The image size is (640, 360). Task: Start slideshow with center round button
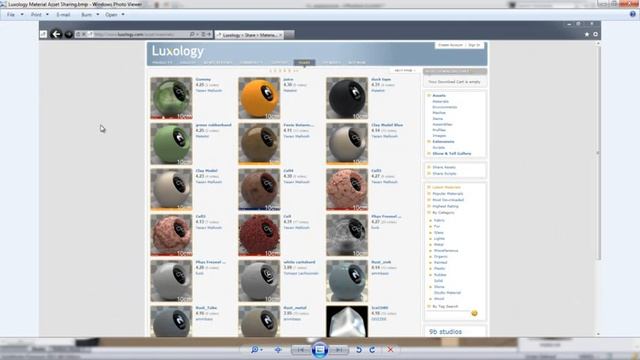click(x=320, y=350)
